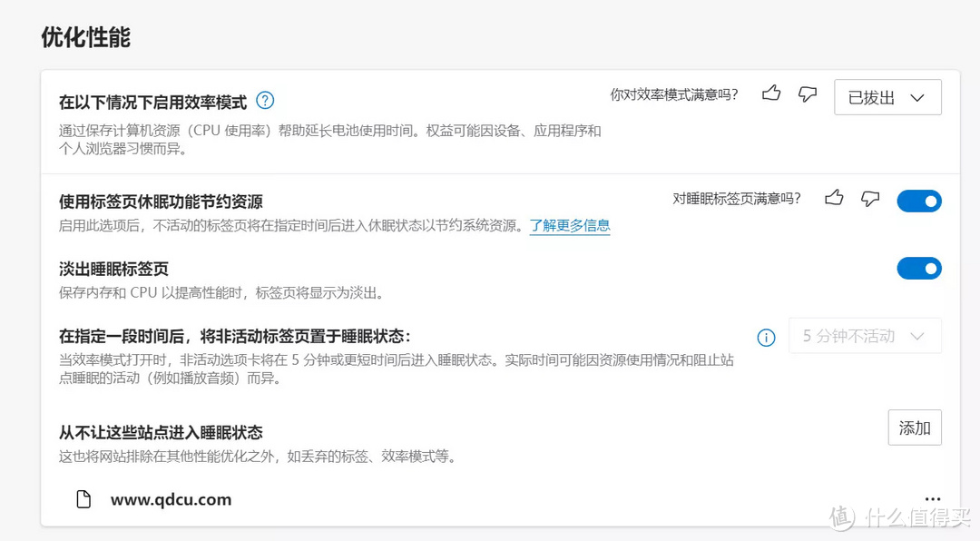Open the 5 分钟不活动 dropdown
The width and height of the screenshot is (980, 541).
point(865,335)
